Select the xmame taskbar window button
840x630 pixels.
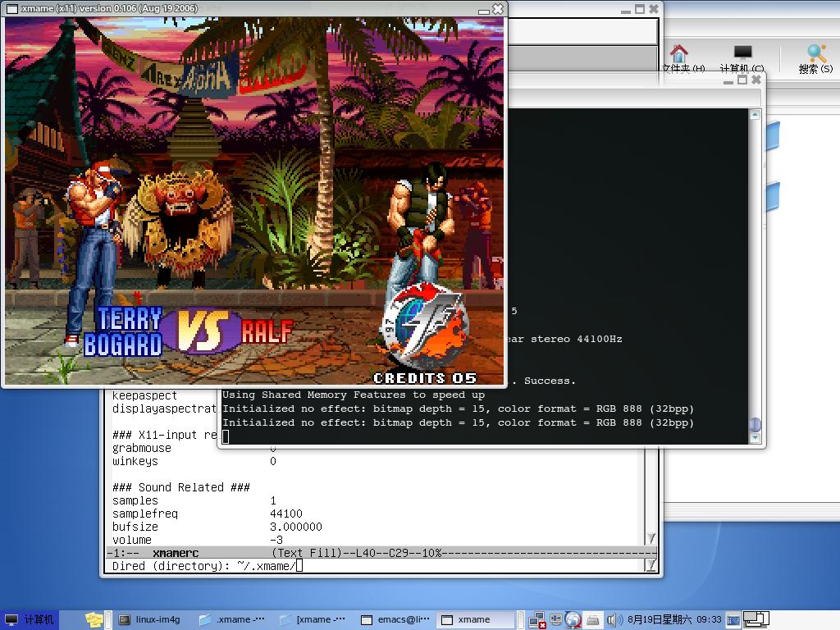[x=475, y=620]
